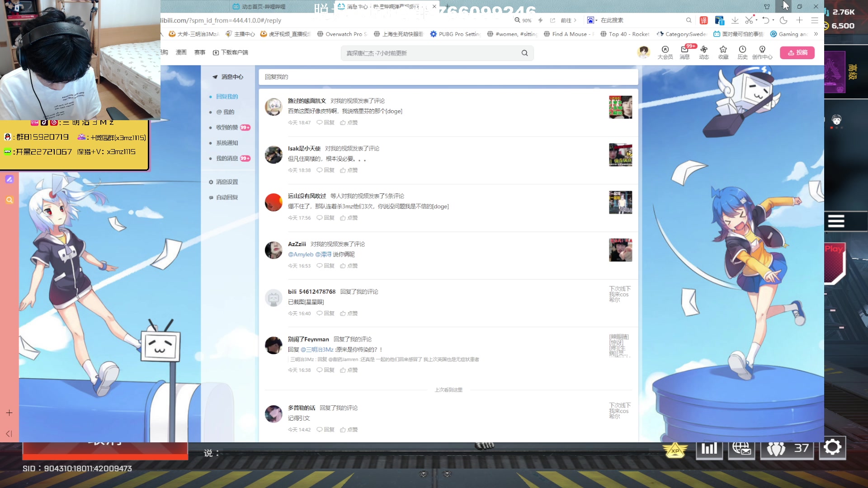Collapse the left sidebar arrow
This screenshot has height=488, width=868.
[9, 434]
